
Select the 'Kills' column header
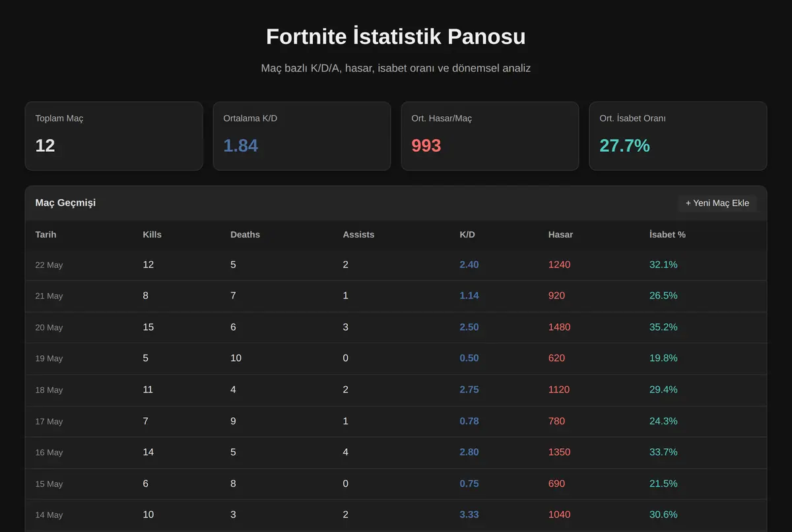(x=152, y=234)
